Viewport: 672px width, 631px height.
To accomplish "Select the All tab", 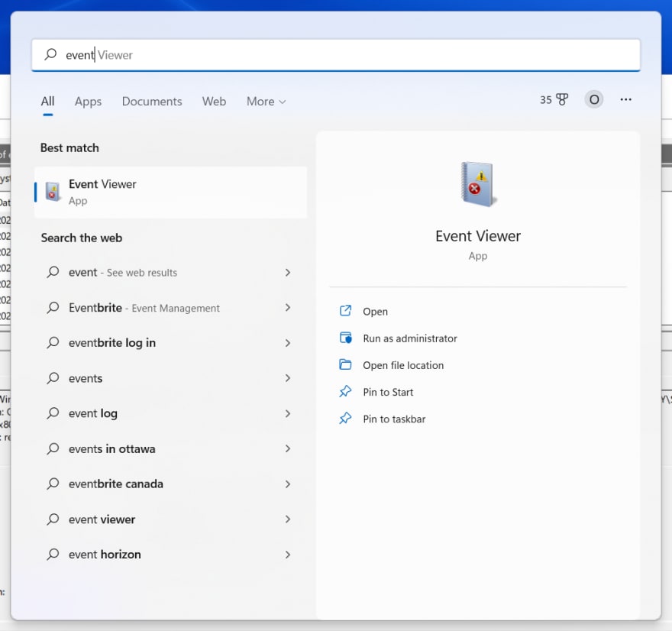I will point(47,102).
